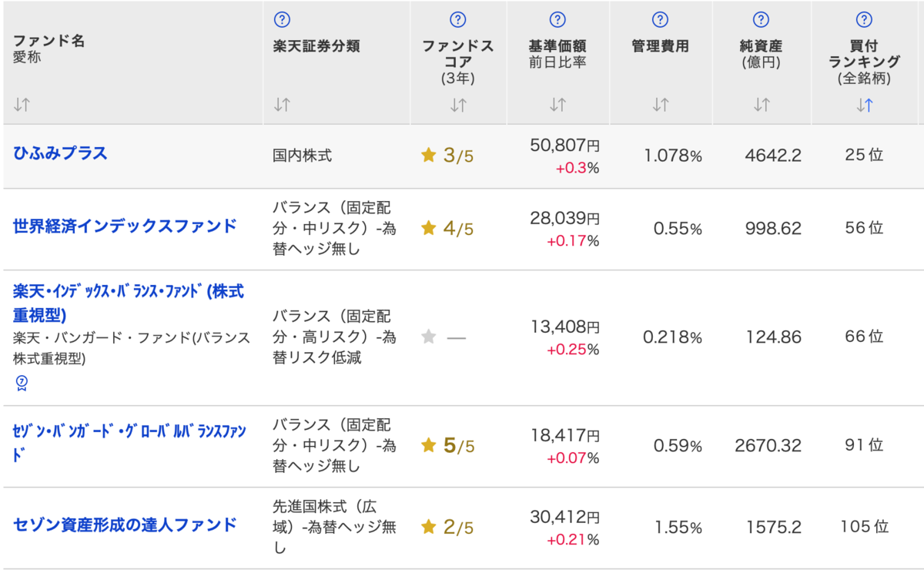The image size is (924, 570).
Task: Open help icon above 楽天証券分類 column
Action: (283, 20)
